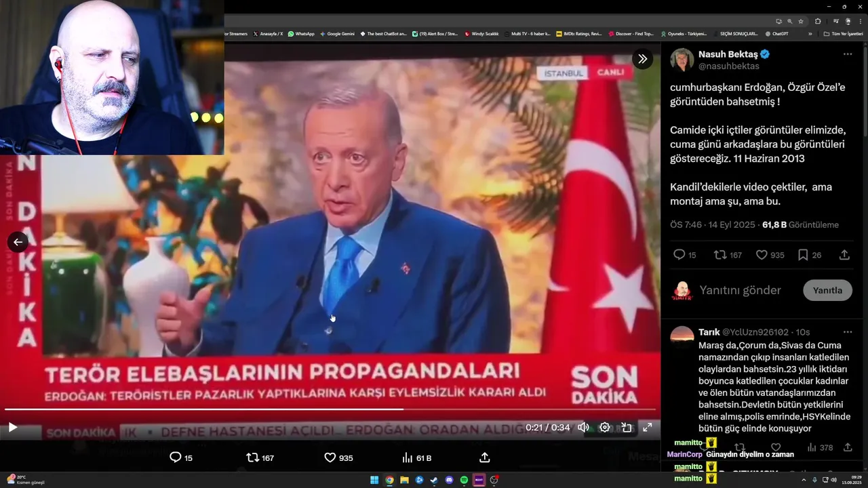The width and height of the screenshot is (868, 488).
Task: Open Anasayfa / X bookmark
Action: click(268, 33)
